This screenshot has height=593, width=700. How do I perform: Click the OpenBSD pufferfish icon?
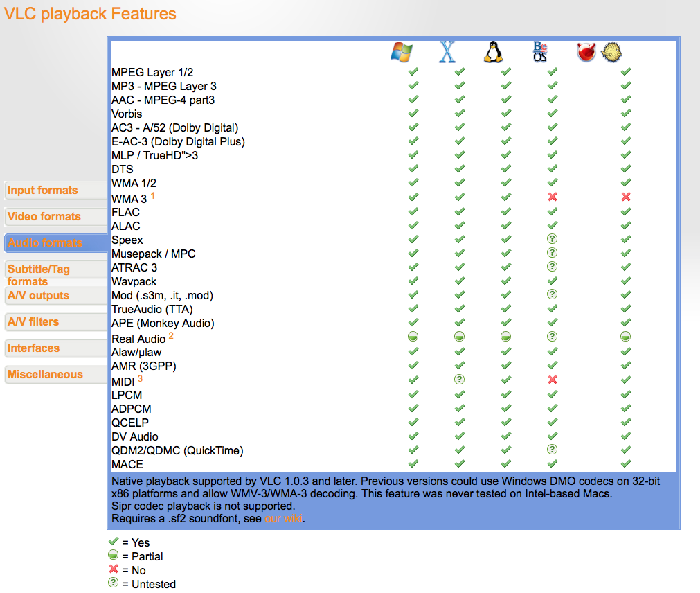click(x=611, y=52)
